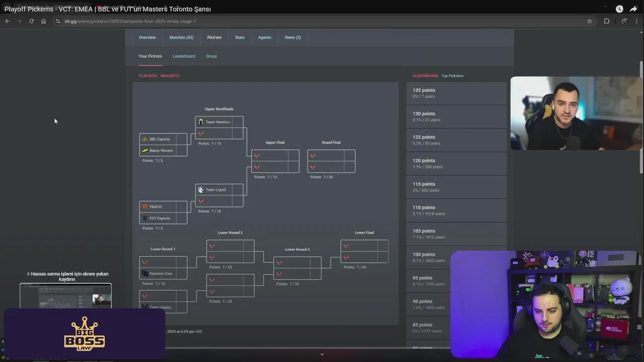Click the score box beside FNATIC

(182, 207)
